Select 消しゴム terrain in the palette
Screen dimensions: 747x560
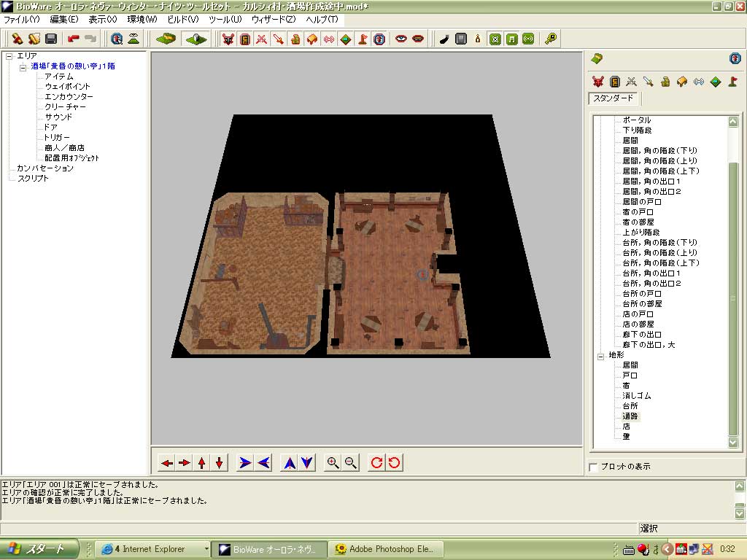point(636,396)
